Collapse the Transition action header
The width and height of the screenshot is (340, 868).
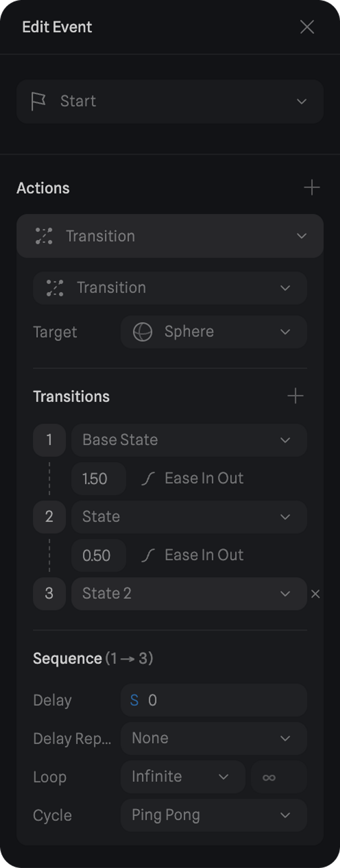170,236
